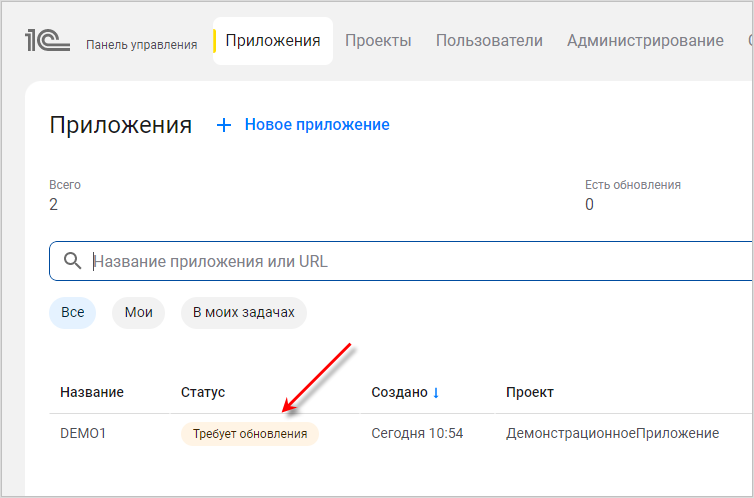Sort by the Статус column header
The image size is (754, 498).
point(203,392)
